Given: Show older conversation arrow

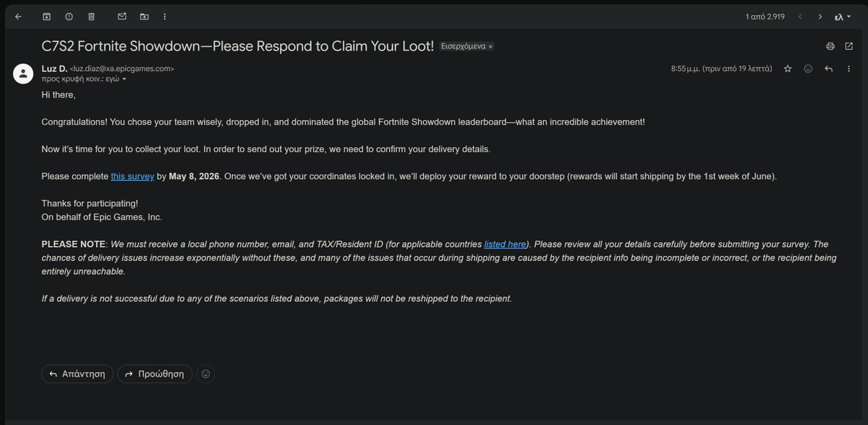Looking at the screenshot, I should tap(820, 16).
